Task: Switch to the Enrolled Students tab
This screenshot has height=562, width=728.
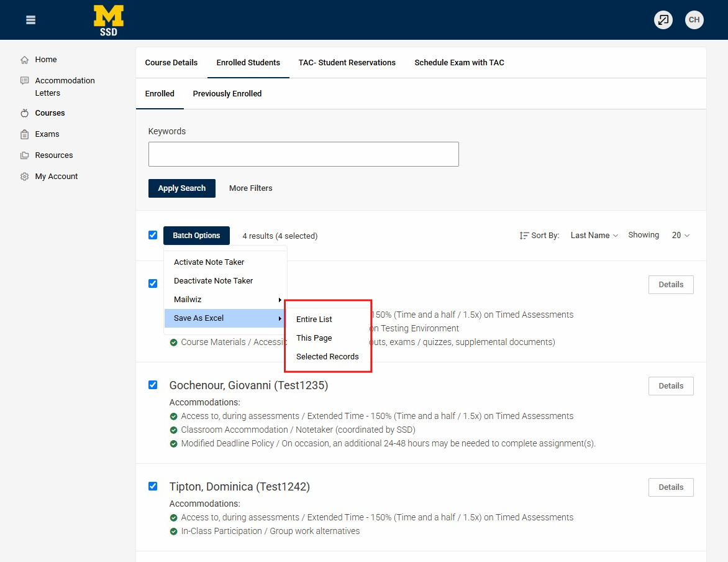Action: pos(248,63)
